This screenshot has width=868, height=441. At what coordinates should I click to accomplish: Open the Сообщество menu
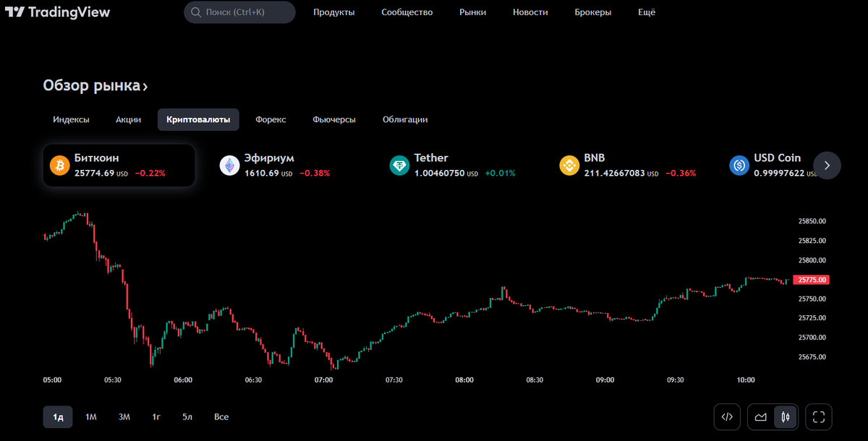point(407,12)
